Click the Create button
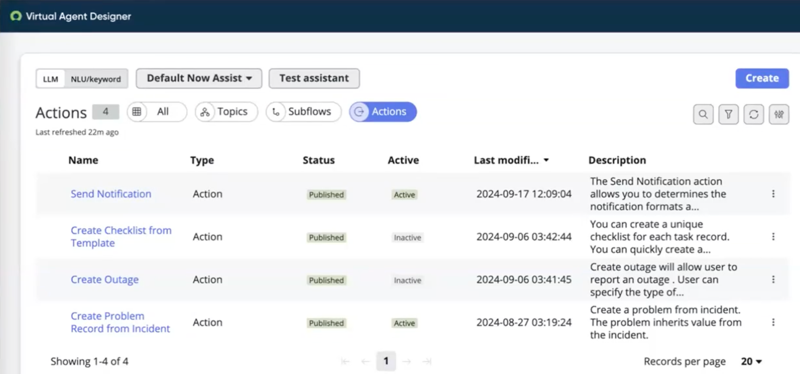The image size is (800, 374). pos(762,79)
